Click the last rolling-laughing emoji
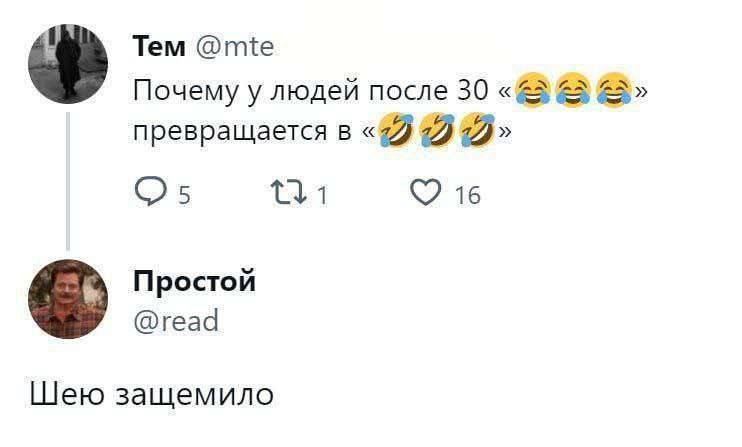Screen dimensions: 742x447 [476, 132]
